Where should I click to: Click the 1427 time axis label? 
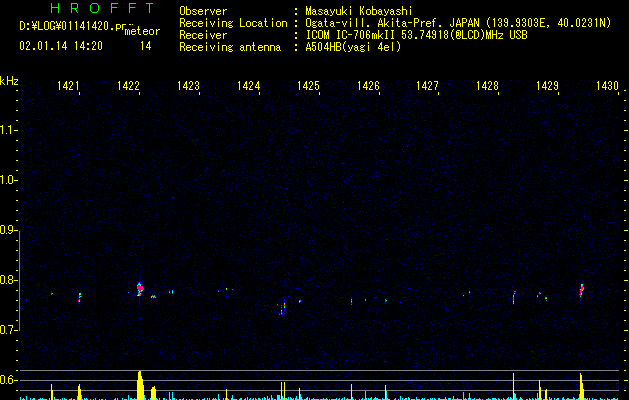coord(427,85)
